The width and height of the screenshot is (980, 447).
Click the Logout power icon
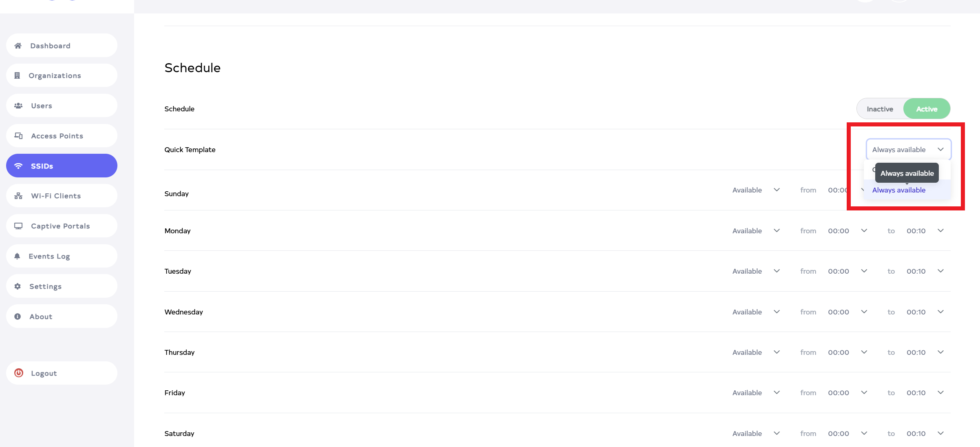(x=19, y=373)
